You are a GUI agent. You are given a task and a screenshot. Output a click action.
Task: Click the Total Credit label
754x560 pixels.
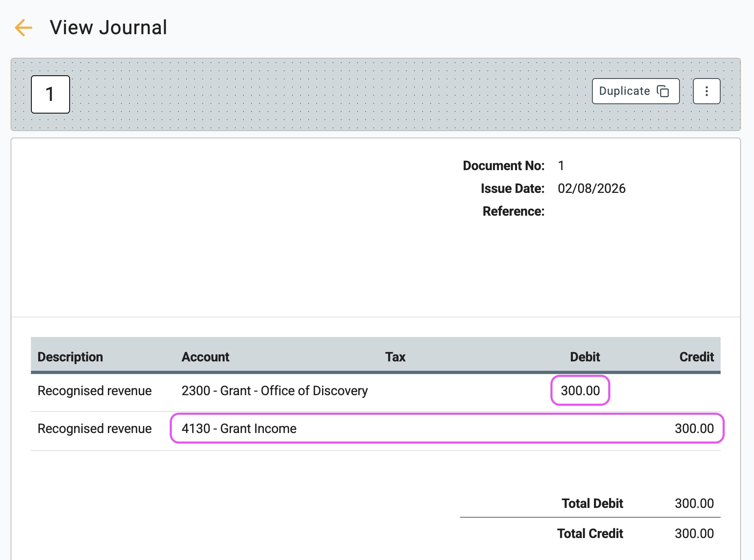coord(590,534)
